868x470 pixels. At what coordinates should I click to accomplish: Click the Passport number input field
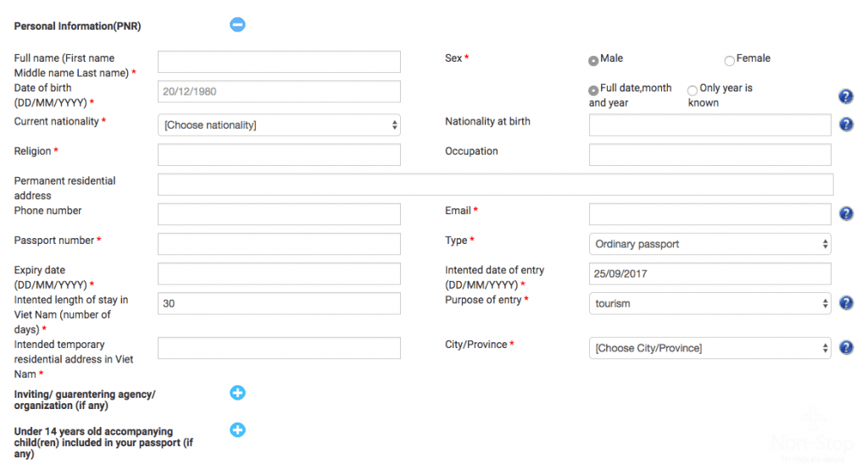pos(279,244)
